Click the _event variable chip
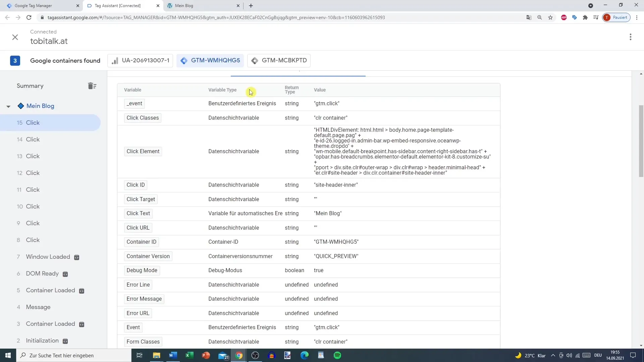The height and width of the screenshot is (362, 644). (x=134, y=104)
